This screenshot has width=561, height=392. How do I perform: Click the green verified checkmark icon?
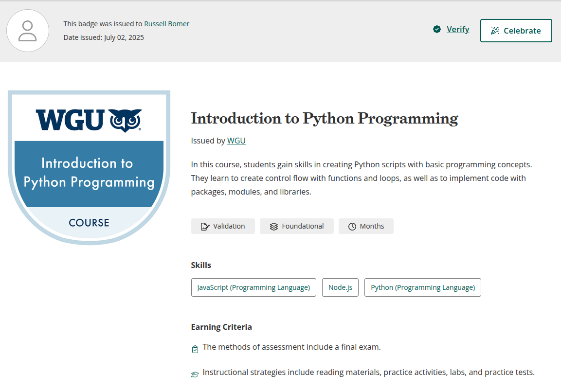point(437,29)
